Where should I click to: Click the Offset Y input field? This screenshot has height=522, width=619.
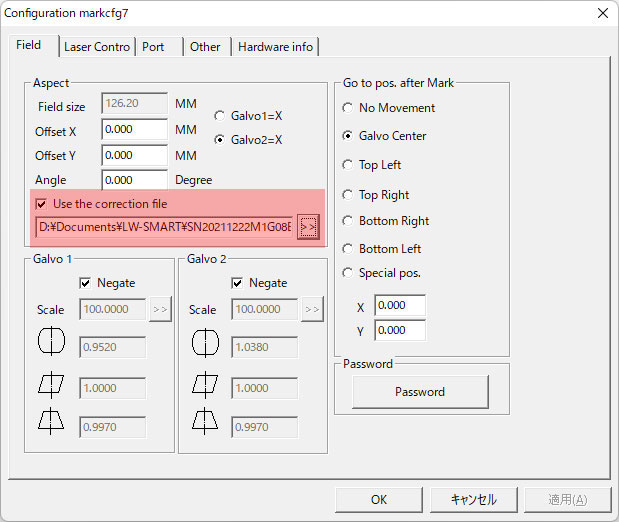click(134, 155)
